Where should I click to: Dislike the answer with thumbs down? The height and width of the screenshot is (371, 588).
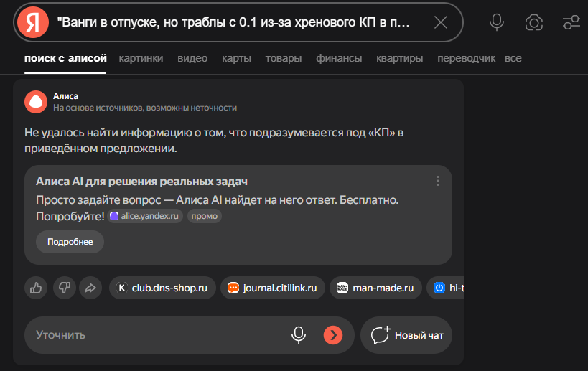click(65, 288)
